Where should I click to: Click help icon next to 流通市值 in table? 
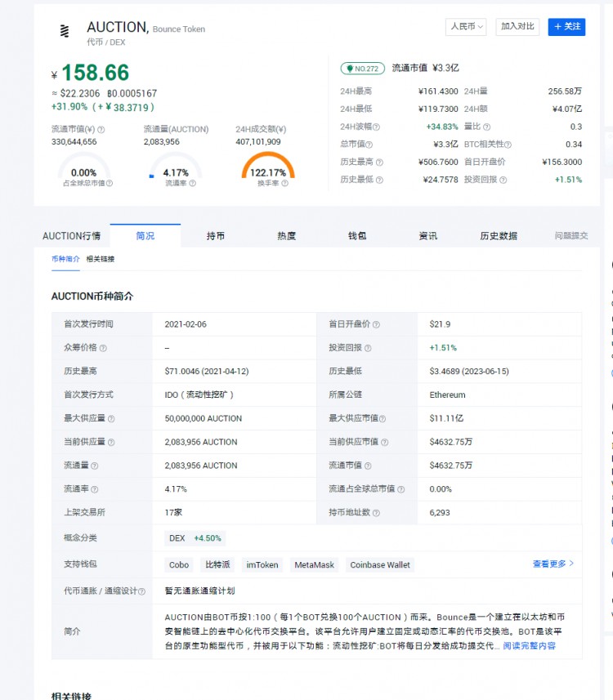point(368,466)
